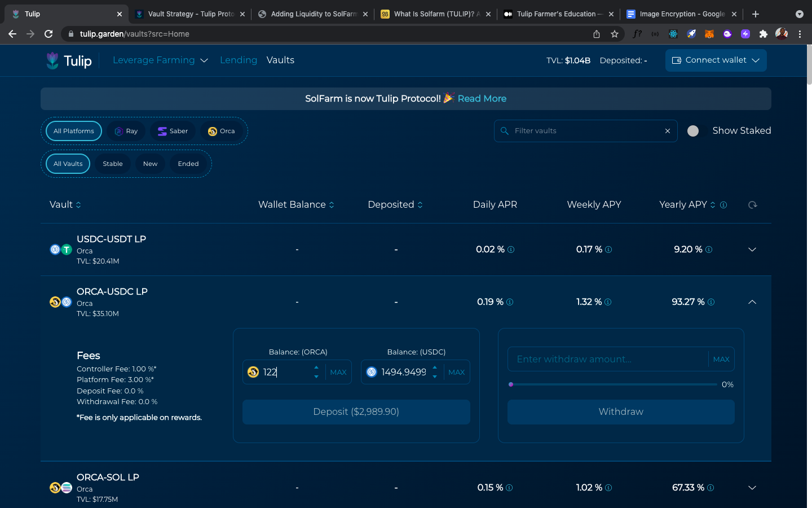The height and width of the screenshot is (508, 812).
Task: Click the Tulip logo in navigation bar
Action: coord(69,60)
